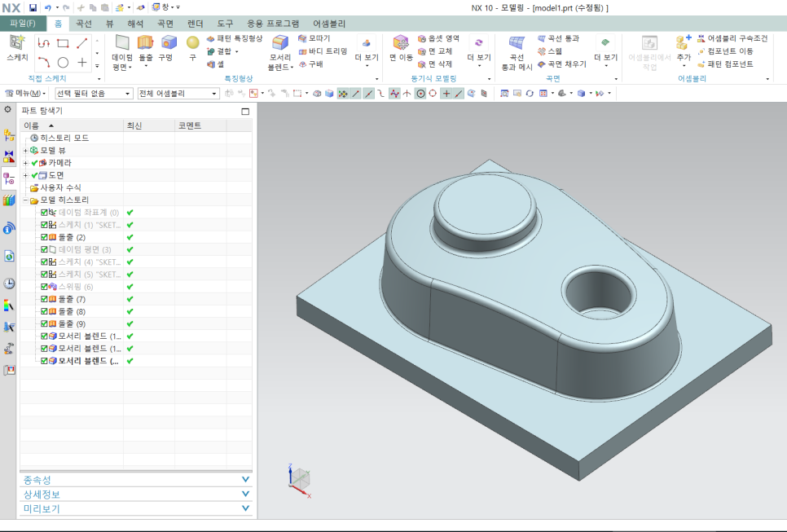Screen dimensions: 787x532
Task: Toggle the 데이텀 평면 (3) checkbox
Action: coord(44,249)
